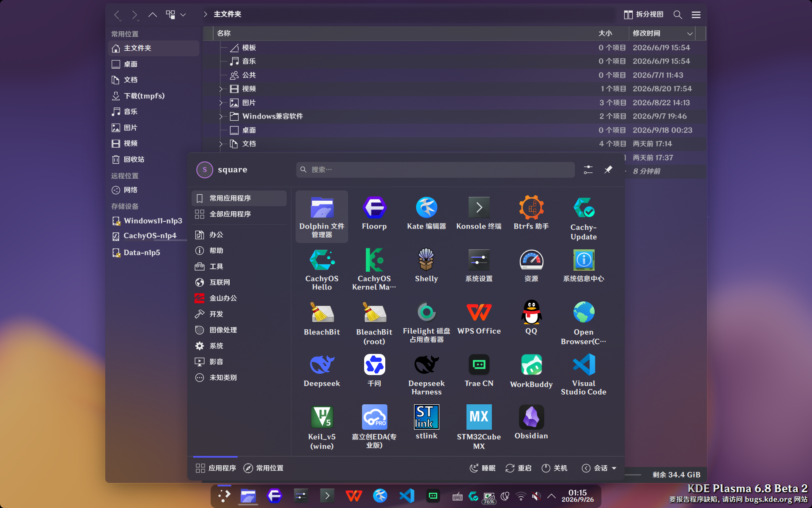This screenshot has height=508, width=812.
Task: Launch stlink app
Action: pos(426,423)
